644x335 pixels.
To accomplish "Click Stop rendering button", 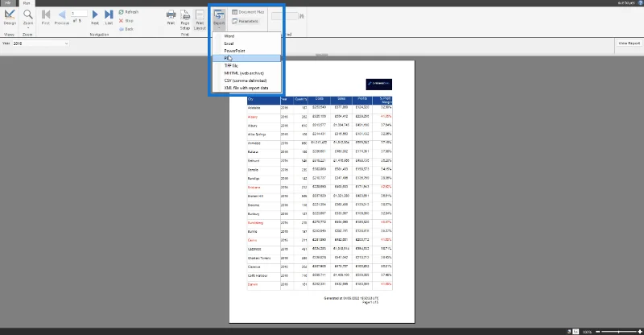I will (x=126, y=21).
